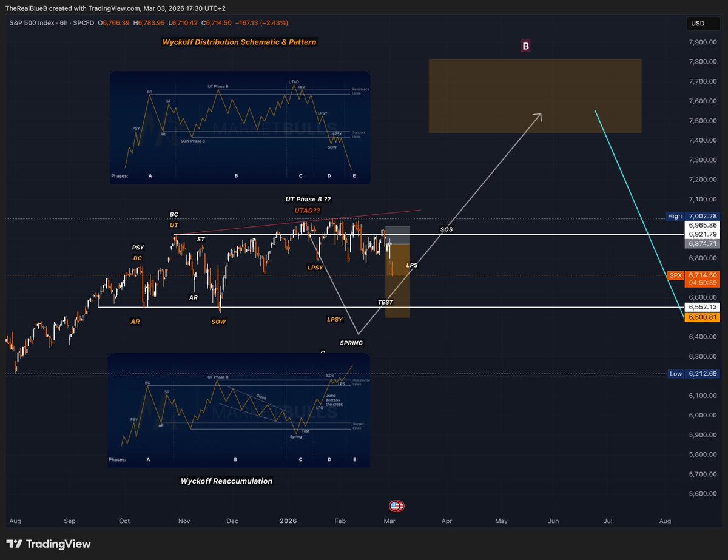Screen dimensions: 728x560
Task: Click the 5,600.00 price scale tick
Action: pyautogui.click(x=703, y=494)
